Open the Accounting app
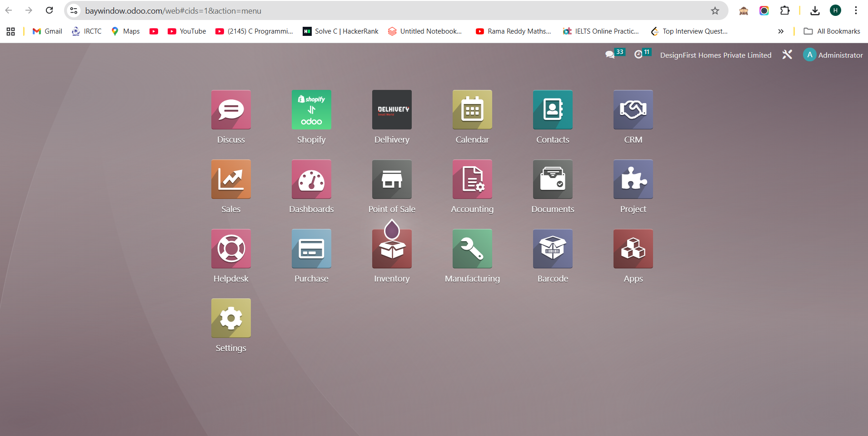This screenshot has width=868, height=436. 472,179
